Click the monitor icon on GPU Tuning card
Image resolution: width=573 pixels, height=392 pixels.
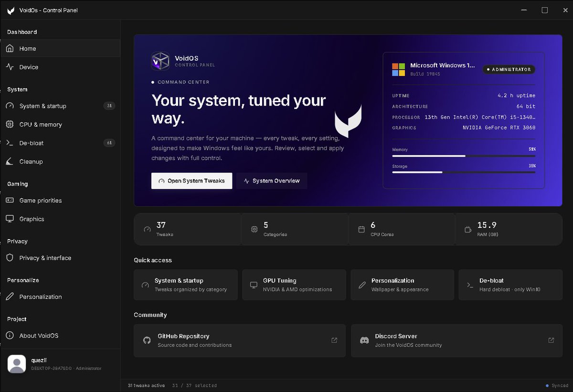click(x=254, y=285)
